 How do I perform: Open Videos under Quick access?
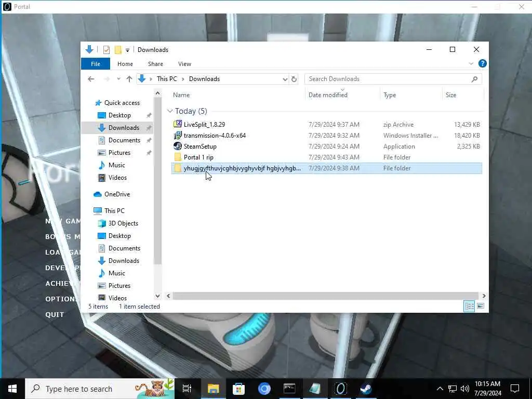pos(112,178)
